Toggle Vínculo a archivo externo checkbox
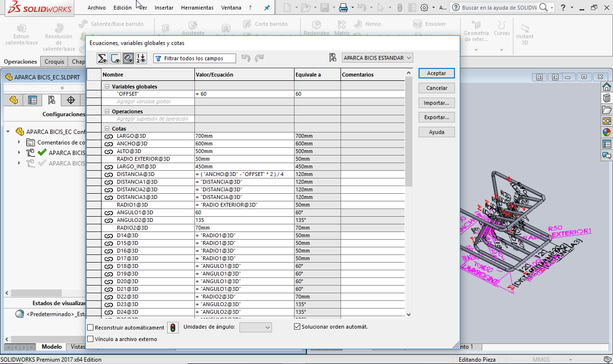Image resolution: width=613 pixels, height=364 pixels. point(91,339)
